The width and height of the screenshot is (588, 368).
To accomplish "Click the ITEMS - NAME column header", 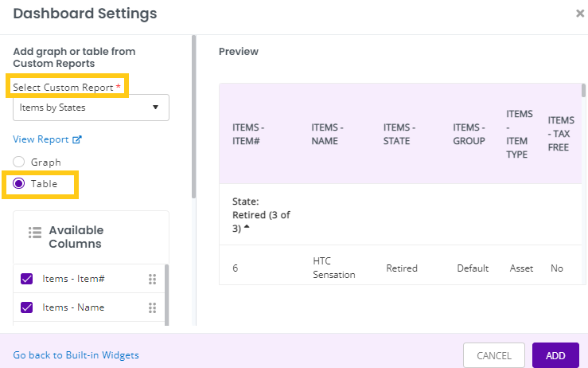I will point(327,134).
